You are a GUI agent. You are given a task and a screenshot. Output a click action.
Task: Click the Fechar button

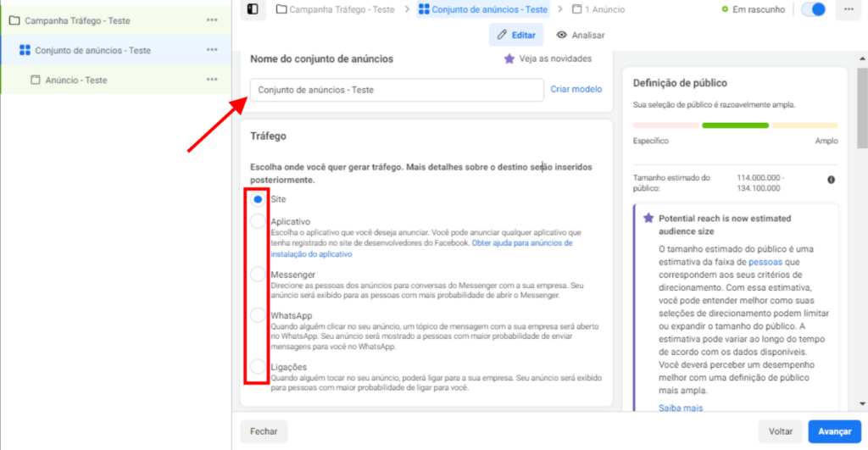coord(264,431)
